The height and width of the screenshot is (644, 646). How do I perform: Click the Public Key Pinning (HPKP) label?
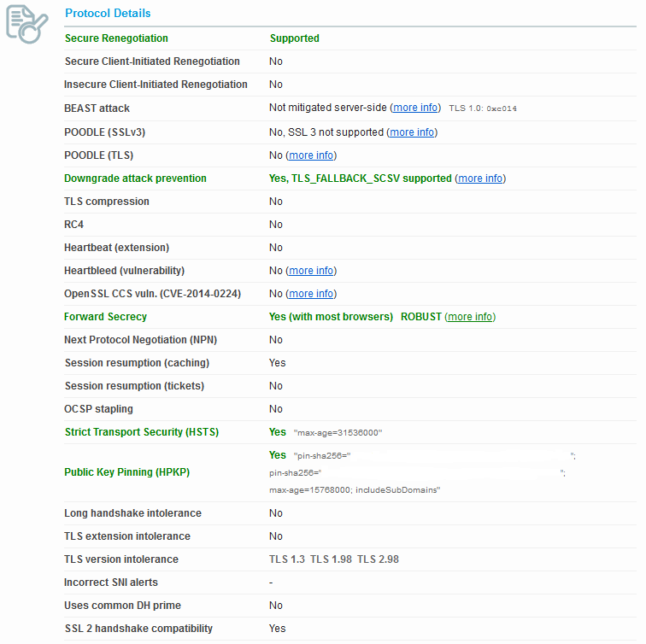coord(126,472)
